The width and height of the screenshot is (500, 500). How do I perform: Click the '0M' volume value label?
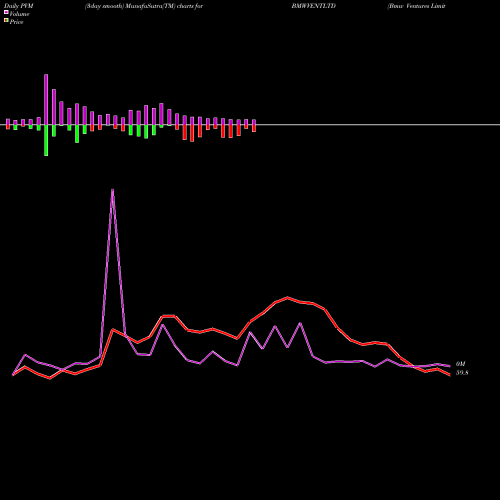(460, 364)
